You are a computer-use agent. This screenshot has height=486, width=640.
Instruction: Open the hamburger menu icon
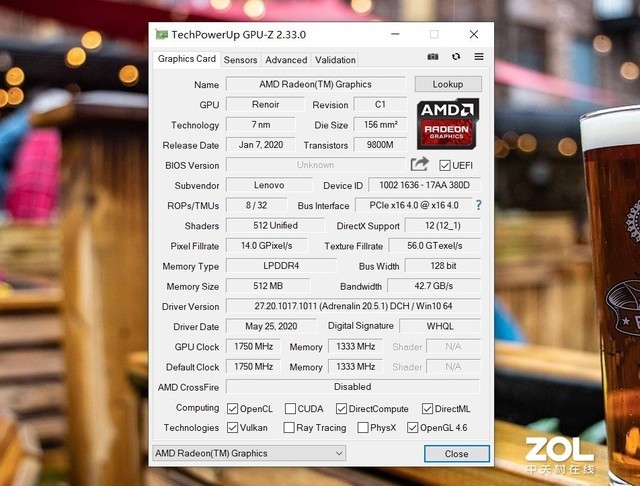(479, 57)
